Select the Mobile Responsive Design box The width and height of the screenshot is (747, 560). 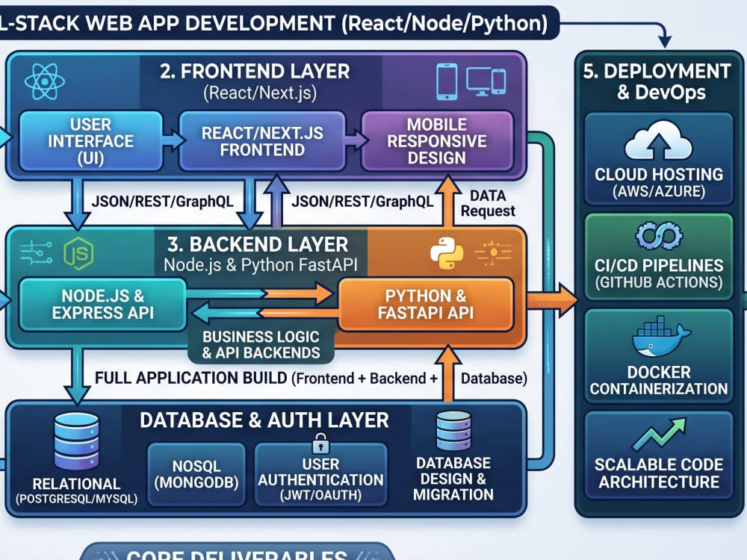point(437,141)
